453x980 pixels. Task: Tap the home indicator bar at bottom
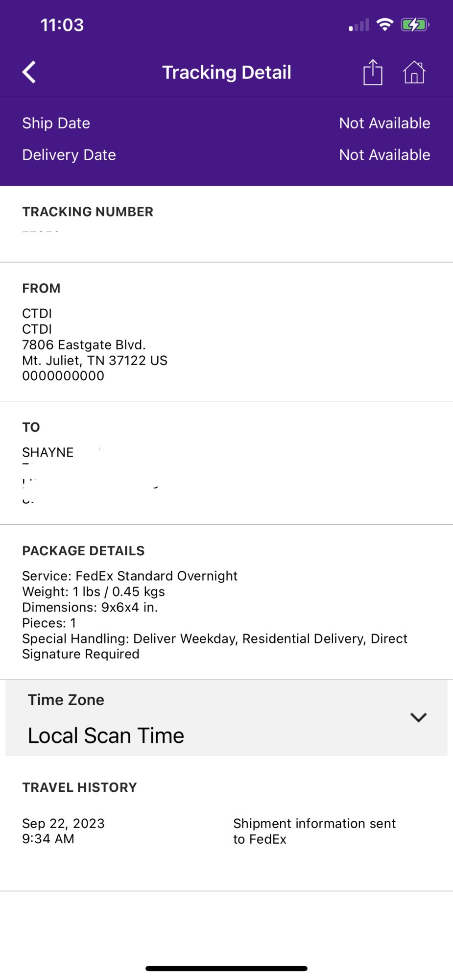[x=226, y=968]
